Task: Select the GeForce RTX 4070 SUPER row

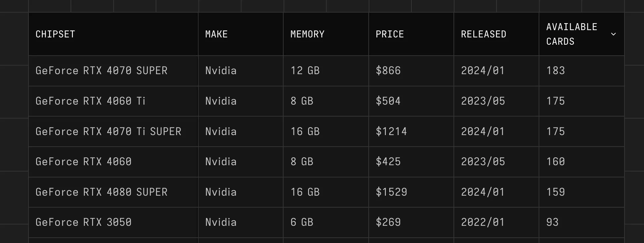Action: click(102, 71)
